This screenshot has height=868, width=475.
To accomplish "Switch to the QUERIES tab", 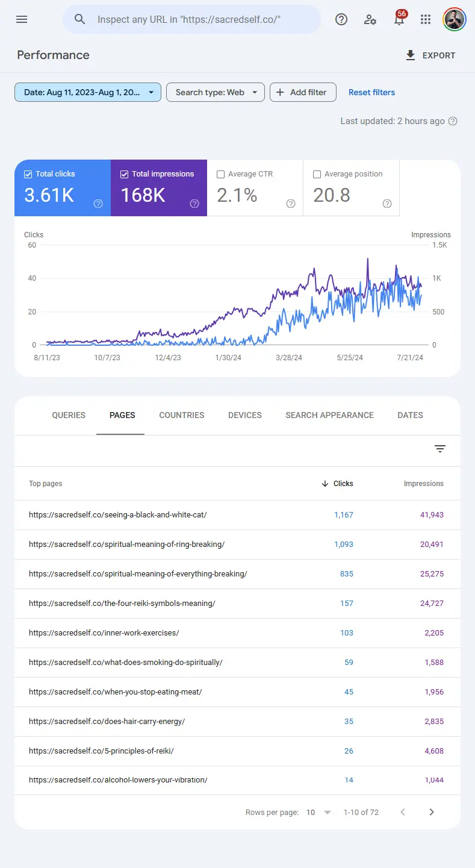I will 68,415.
